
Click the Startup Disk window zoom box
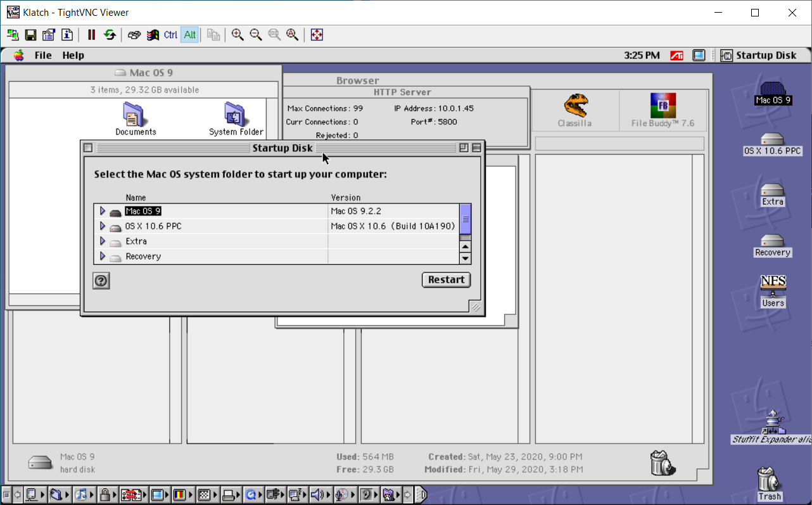pos(464,148)
